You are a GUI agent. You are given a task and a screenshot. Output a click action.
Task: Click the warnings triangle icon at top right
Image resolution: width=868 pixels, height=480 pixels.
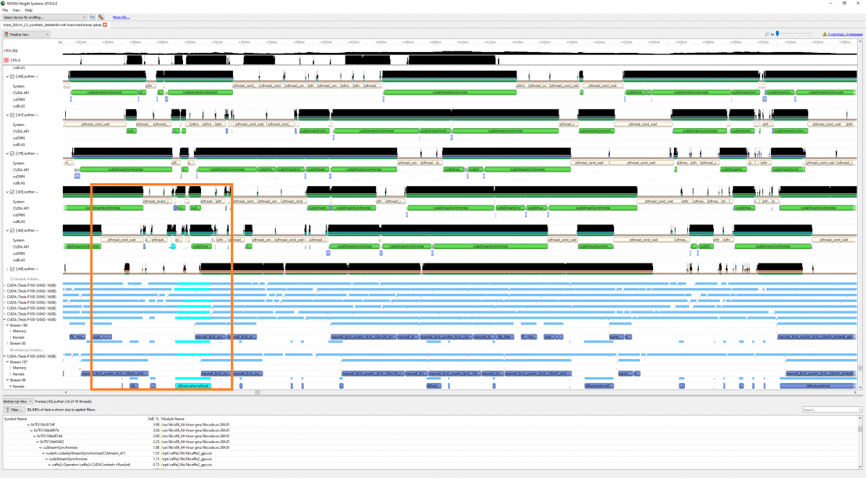pyautogui.click(x=825, y=34)
